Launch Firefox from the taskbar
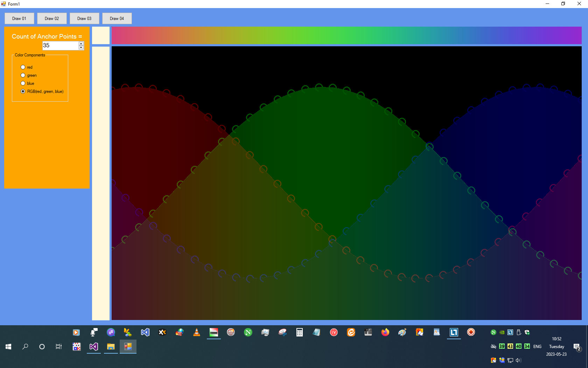This screenshot has height=368, width=588. click(x=385, y=332)
